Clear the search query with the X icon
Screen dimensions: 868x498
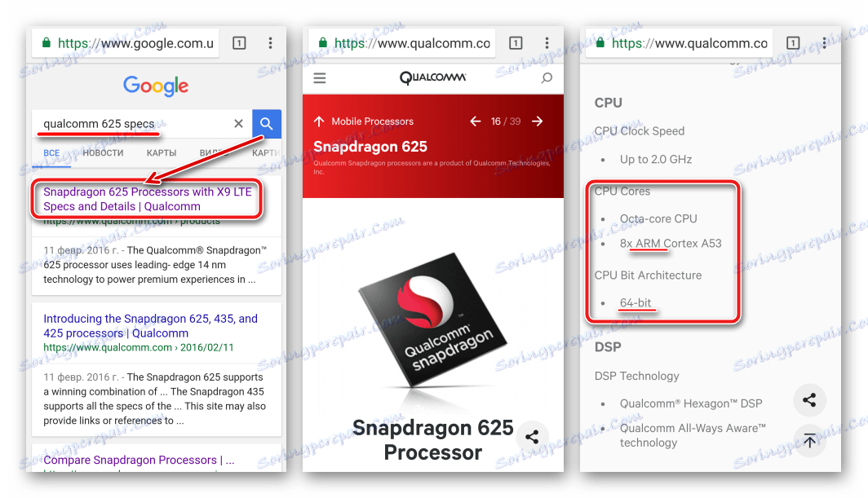pos(238,123)
